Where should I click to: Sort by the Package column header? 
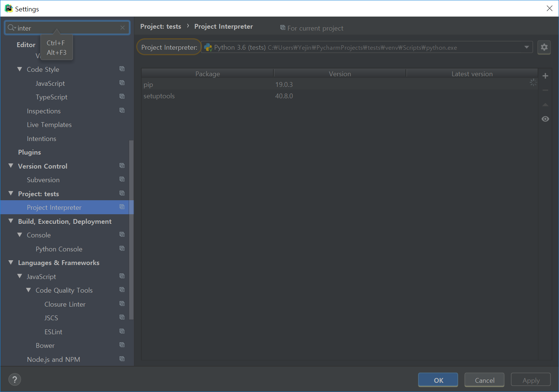point(208,74)
